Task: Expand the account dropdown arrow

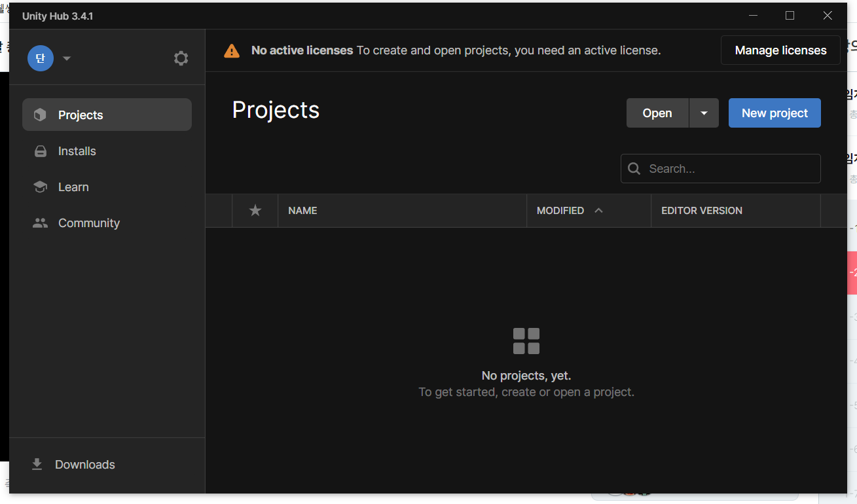Action: click(67, 58)
